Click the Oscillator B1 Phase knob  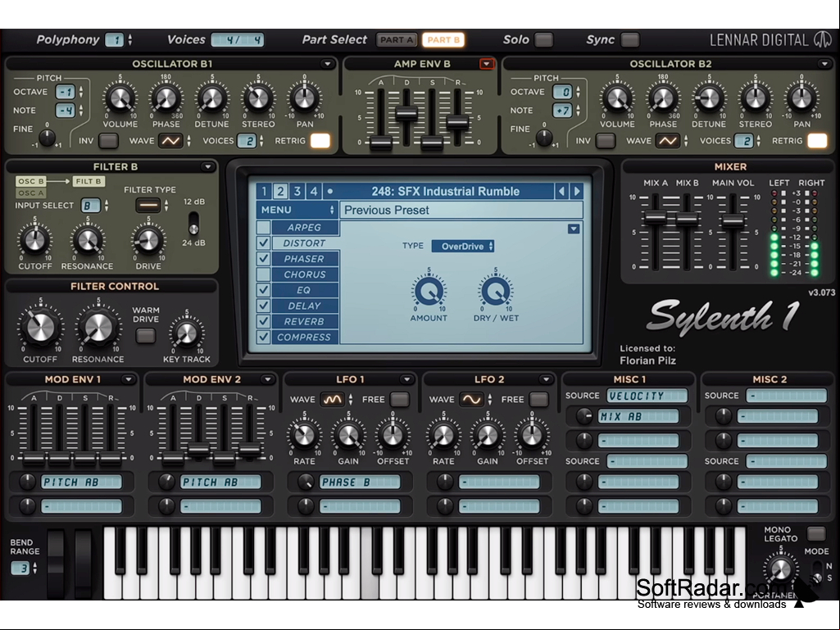click(166, 98)
